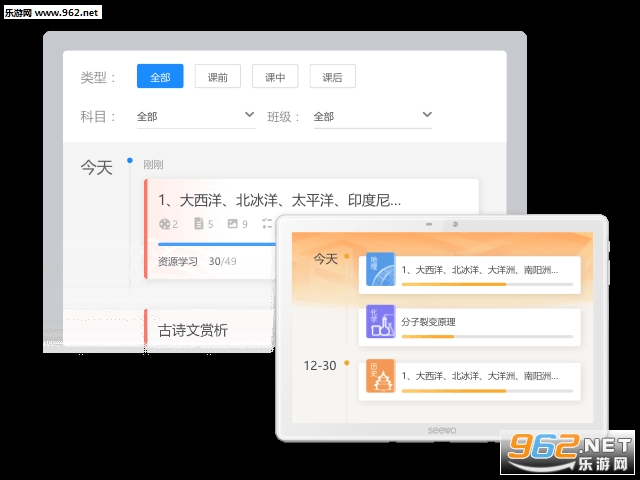640x480 pixels.
Task: Click the blue progress bar under 大西洋 card
Action: [217, 244]
